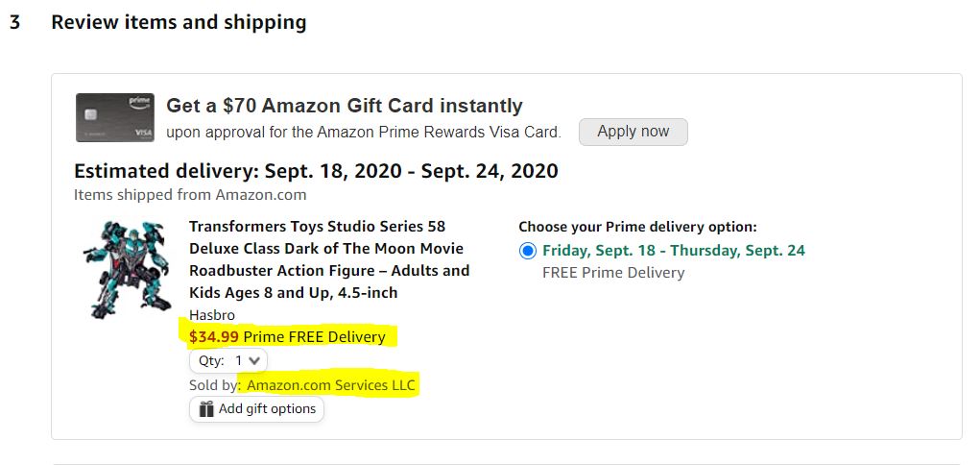The width and height of the screenshot is (980, 465).
Task: Click the Add gift options button
Action: coord(256,409)
